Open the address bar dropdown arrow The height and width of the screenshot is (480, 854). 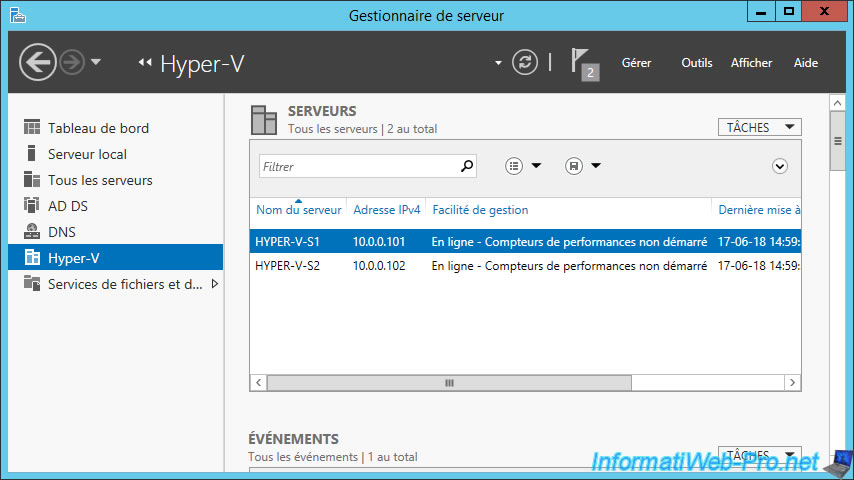point(498,63)
